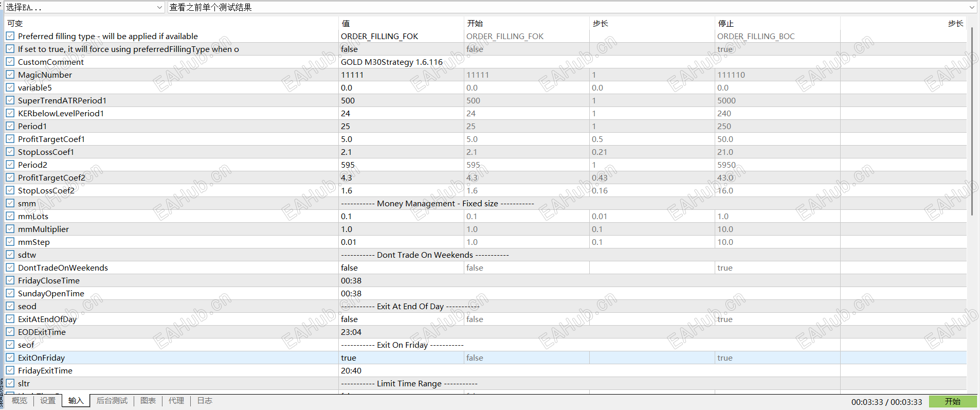Click Period1 stop value 250
This screenshot has width=980, height=410.
[x=724, y=126]
